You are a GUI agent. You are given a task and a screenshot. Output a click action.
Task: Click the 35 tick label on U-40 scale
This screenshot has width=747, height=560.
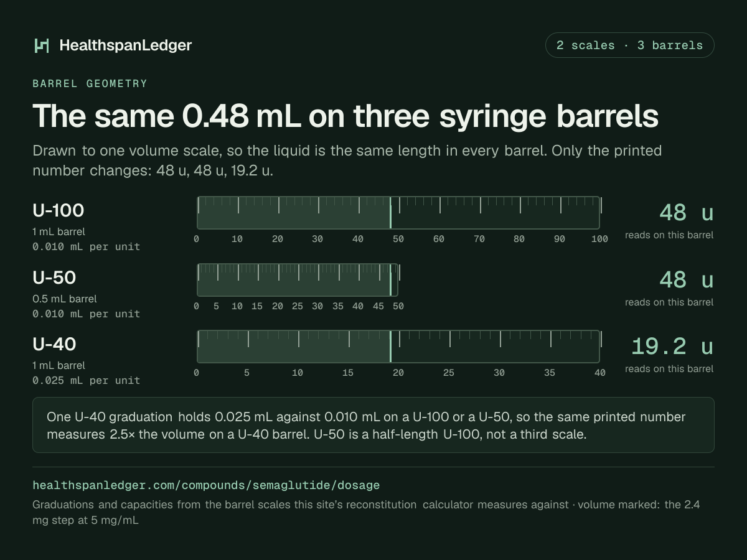pos(549,373)
